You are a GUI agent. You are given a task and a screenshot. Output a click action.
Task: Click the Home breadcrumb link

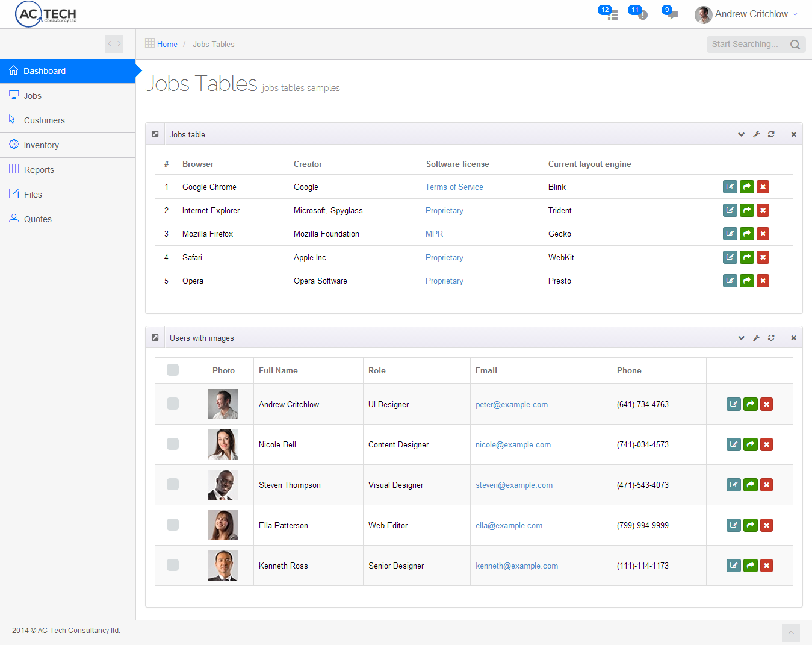pyautogui.click(x=167, y=44)
